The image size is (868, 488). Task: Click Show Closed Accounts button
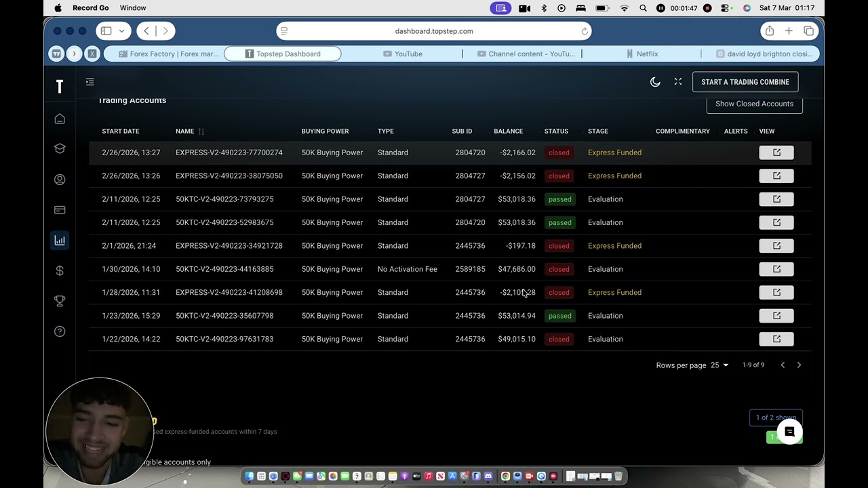click(x=754, y=104)
